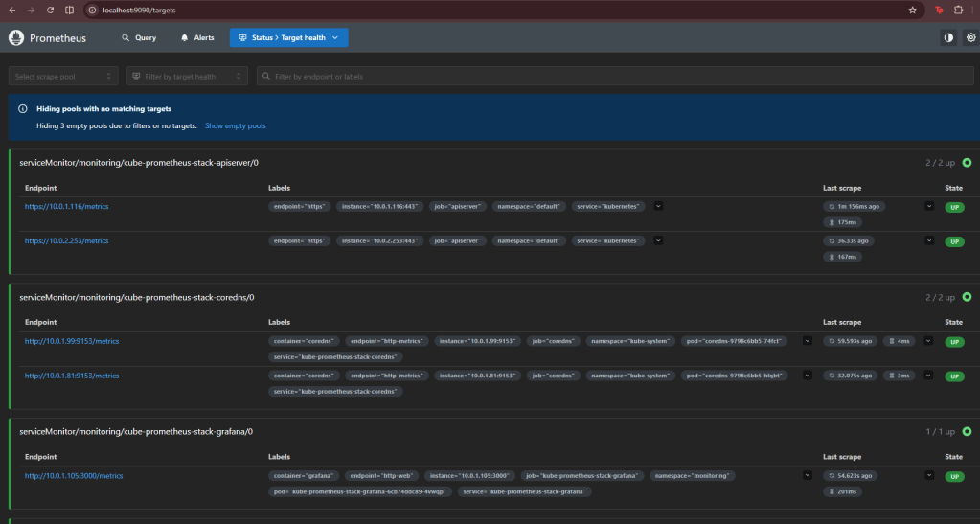Open the Filter by target health dropdown
Screen dimensions: 980x524
187,77
